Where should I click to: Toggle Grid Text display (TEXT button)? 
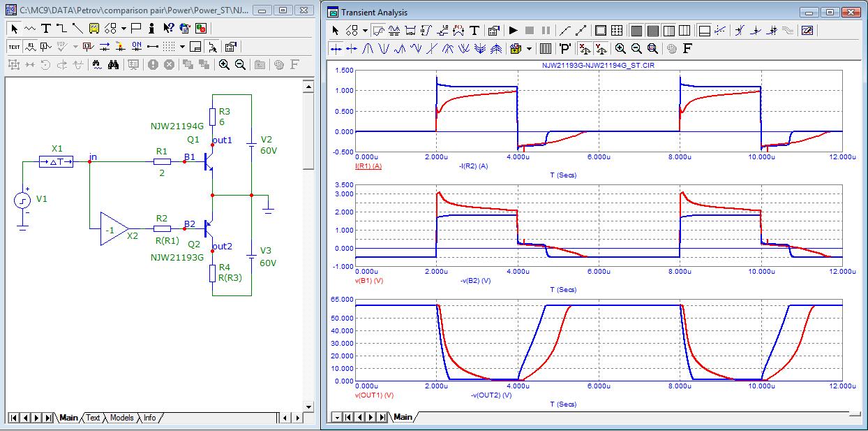(x=14, y=46)
